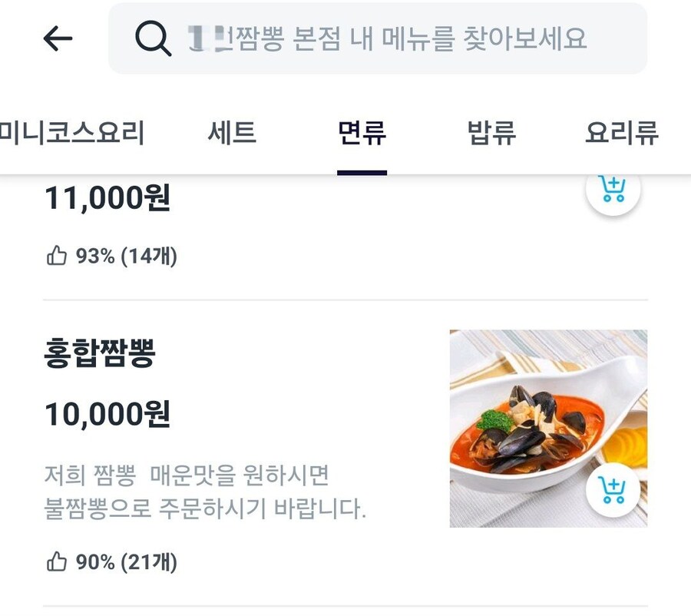This screenshot has height=616, width=691.
Task: Open the 홍합짬뽕 menu item title
Action: click(100, 353)
